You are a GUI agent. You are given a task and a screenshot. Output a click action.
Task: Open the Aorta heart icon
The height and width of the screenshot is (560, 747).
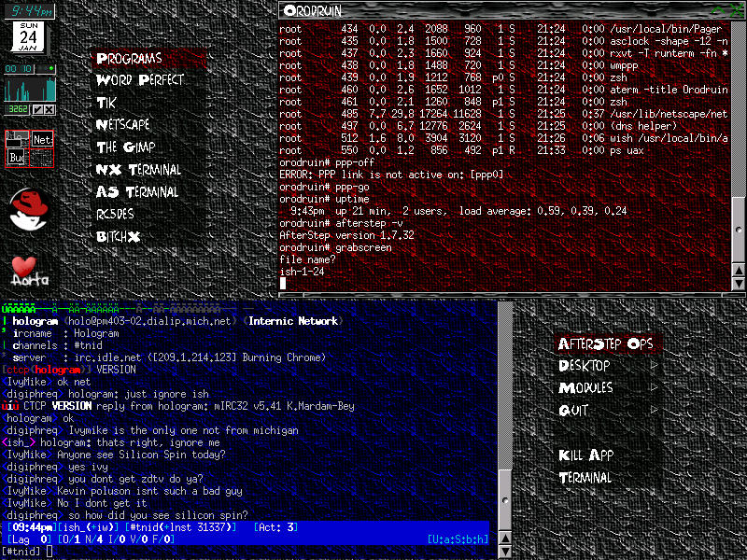[29, 271]
